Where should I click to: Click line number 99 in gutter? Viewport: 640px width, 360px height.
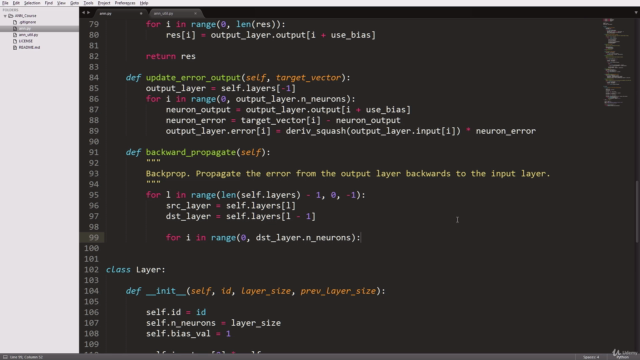pyautogui.click(x=93, y=238)
